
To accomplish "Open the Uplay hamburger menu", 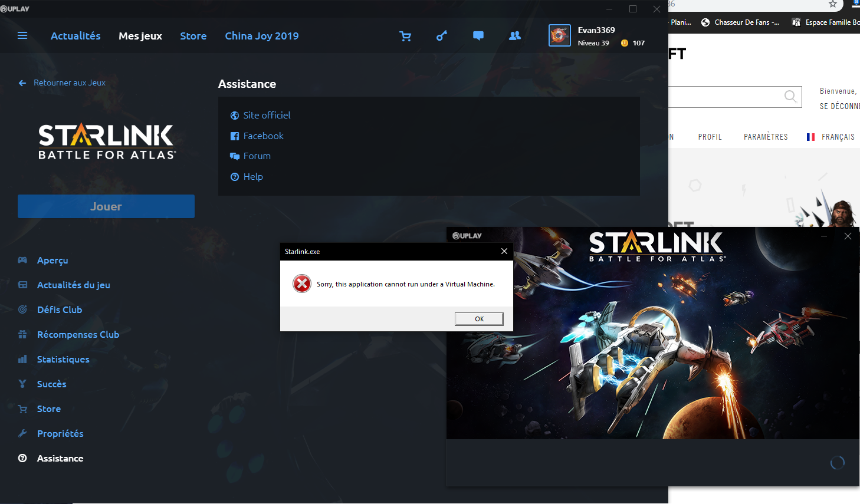I will click(22, 36).
